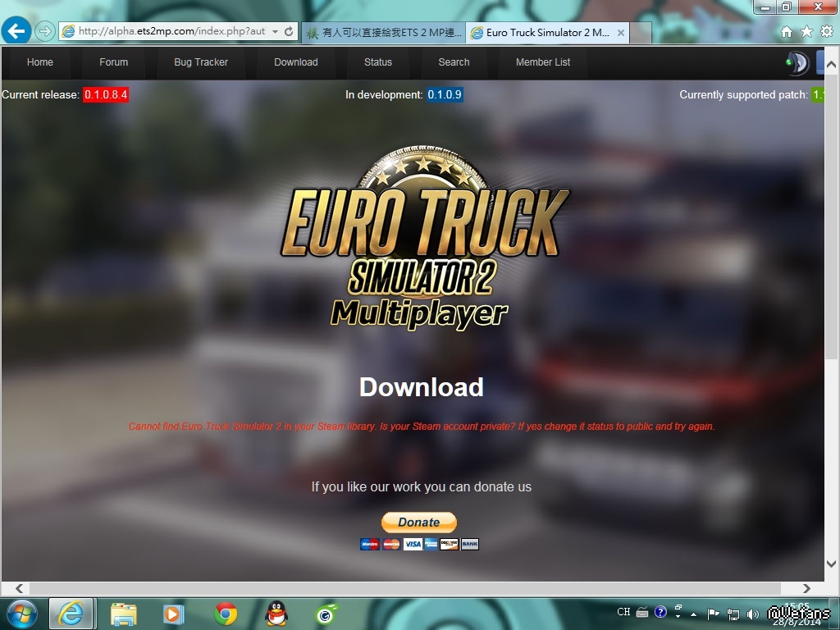Click the vertical scrollbar down arrow
The image size is (840, 630).
pos(832,564)
